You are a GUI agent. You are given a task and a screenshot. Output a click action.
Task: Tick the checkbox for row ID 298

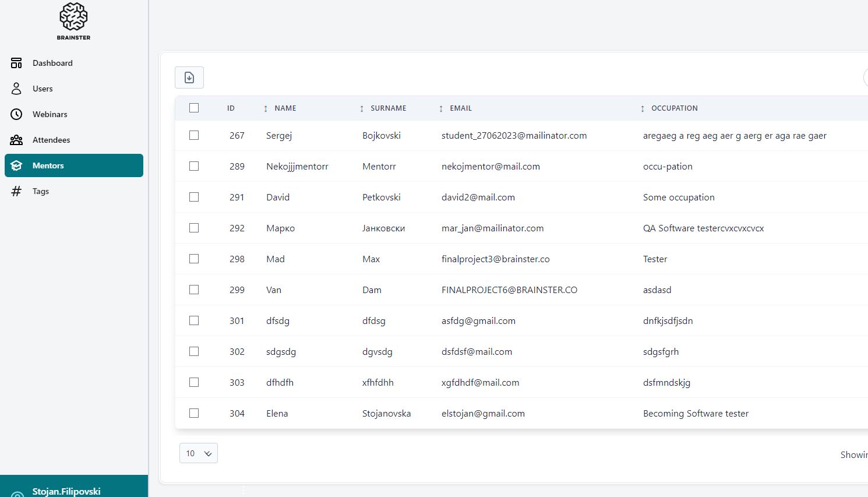(x=194, y=259)
